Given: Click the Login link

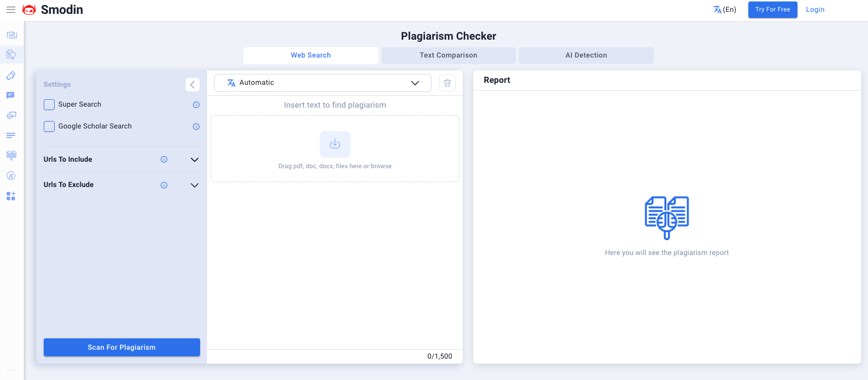Looking at the screenshot, I should coord(815,9).
